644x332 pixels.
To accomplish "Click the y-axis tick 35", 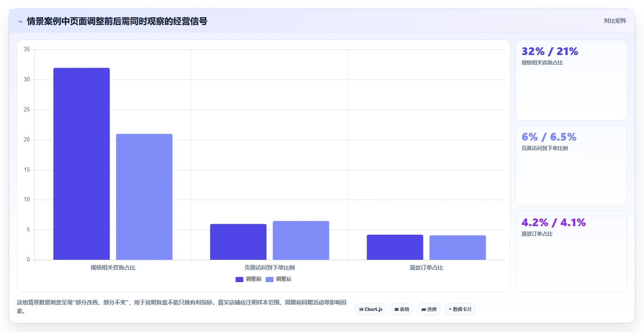I will point(27,49).
